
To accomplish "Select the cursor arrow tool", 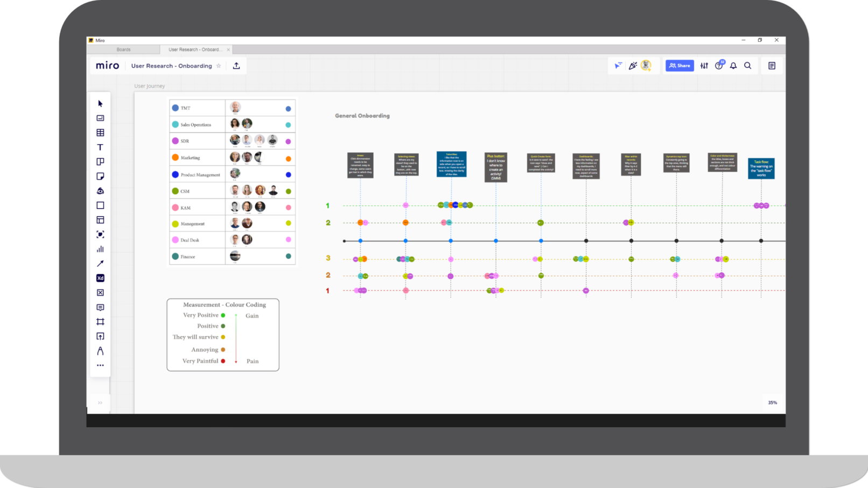I will [100, 103].
